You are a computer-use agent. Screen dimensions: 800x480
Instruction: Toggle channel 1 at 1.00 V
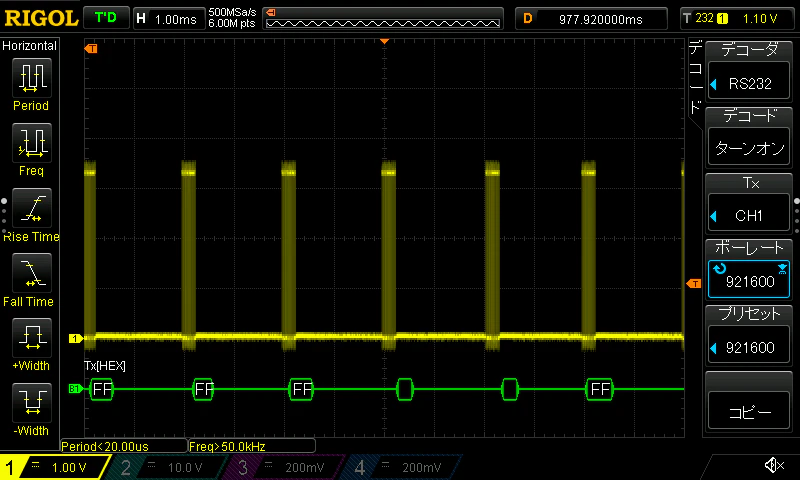(55, 467)
